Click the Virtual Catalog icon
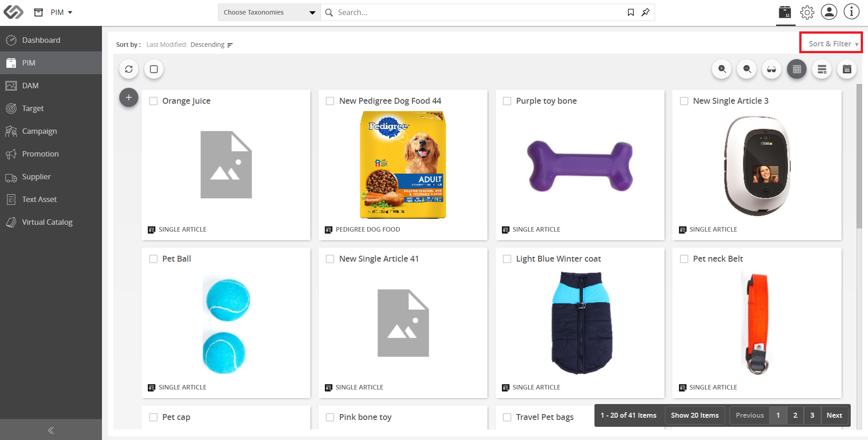 pos(11,222)
